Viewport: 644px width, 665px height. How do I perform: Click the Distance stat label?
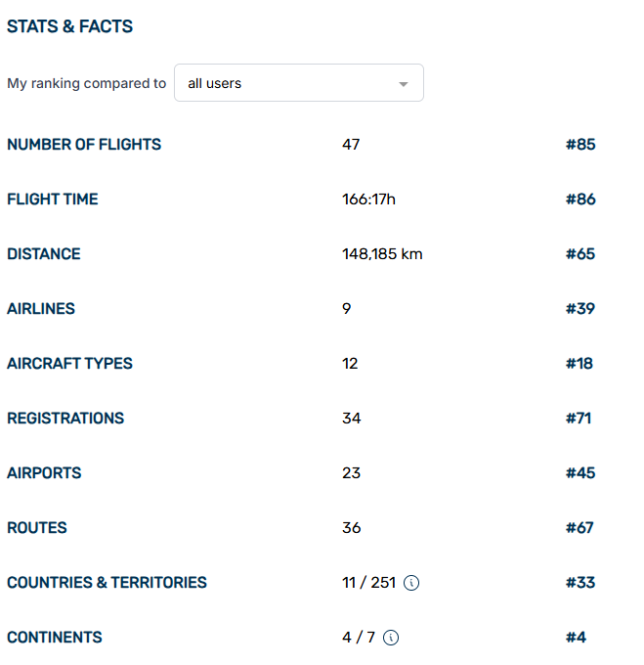[44, 254]
